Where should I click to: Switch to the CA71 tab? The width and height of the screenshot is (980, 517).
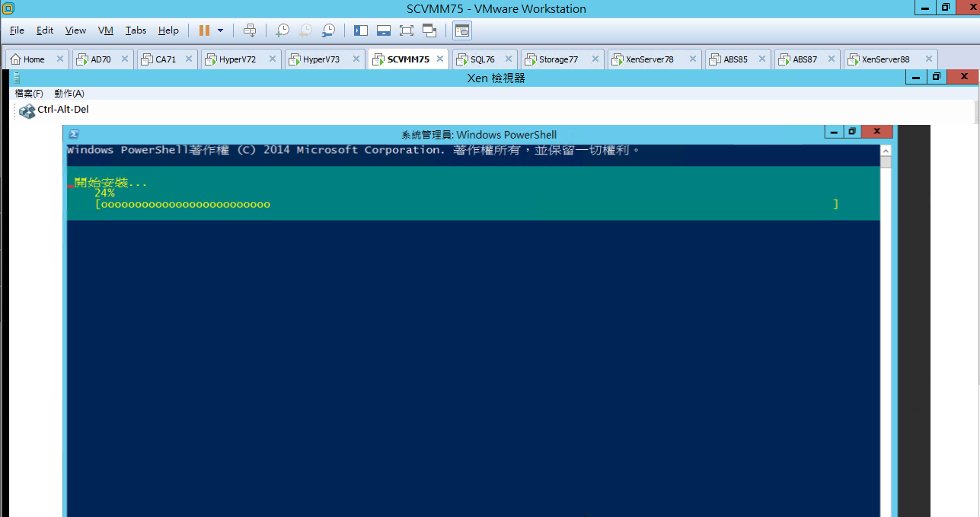(x=168, y=59)
